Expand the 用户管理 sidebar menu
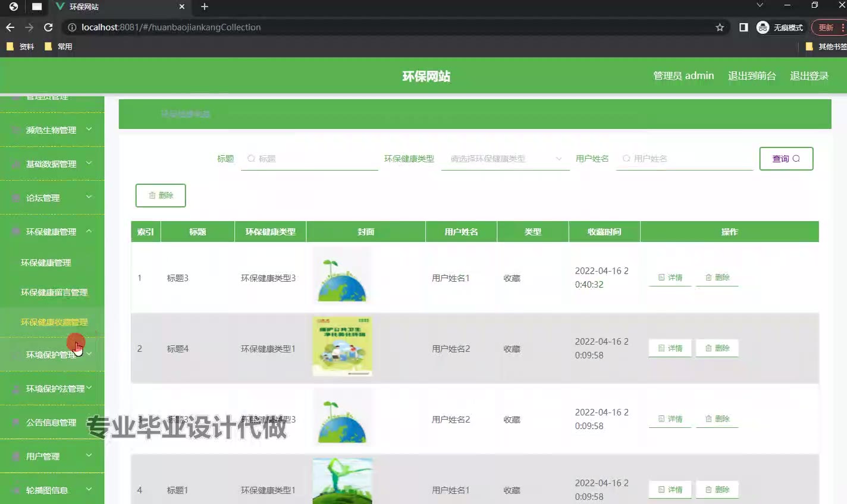 coord(52,456)
